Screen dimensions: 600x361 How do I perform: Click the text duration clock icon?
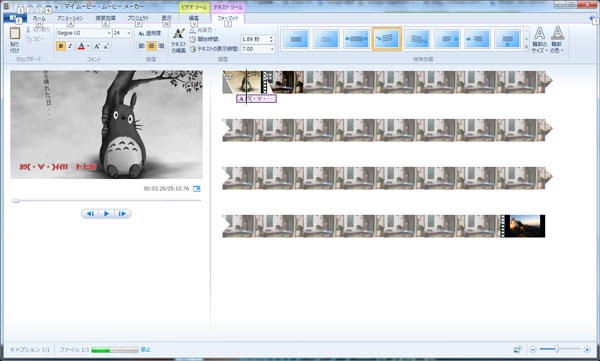(193, 49)
